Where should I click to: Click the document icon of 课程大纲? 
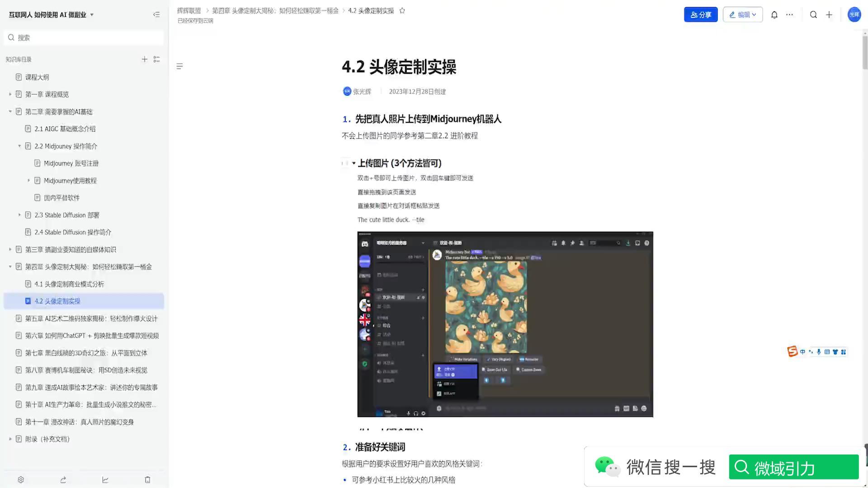(19, 77)
